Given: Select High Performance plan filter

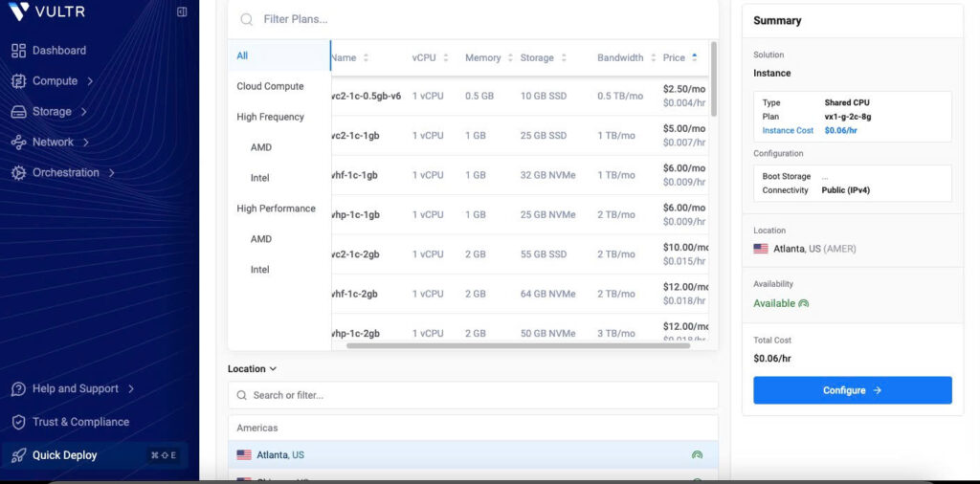Looking at the screenshot, I should tap(279, 209).
